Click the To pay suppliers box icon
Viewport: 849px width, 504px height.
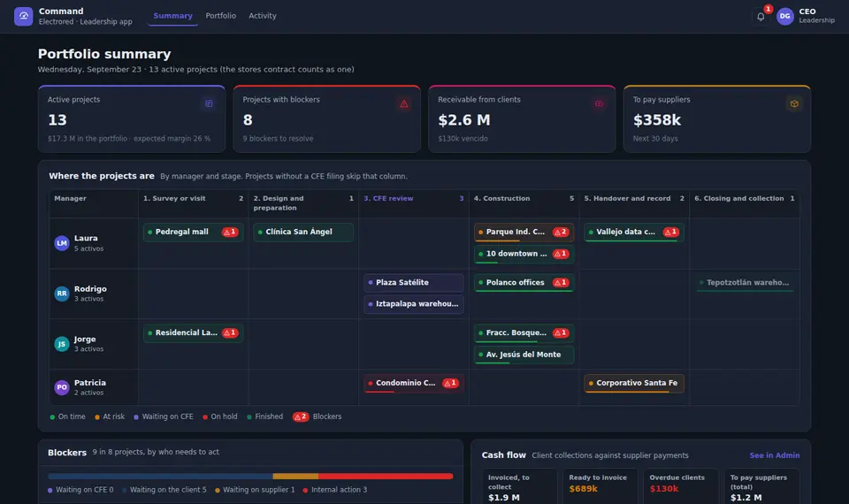(x=794, y=103)
